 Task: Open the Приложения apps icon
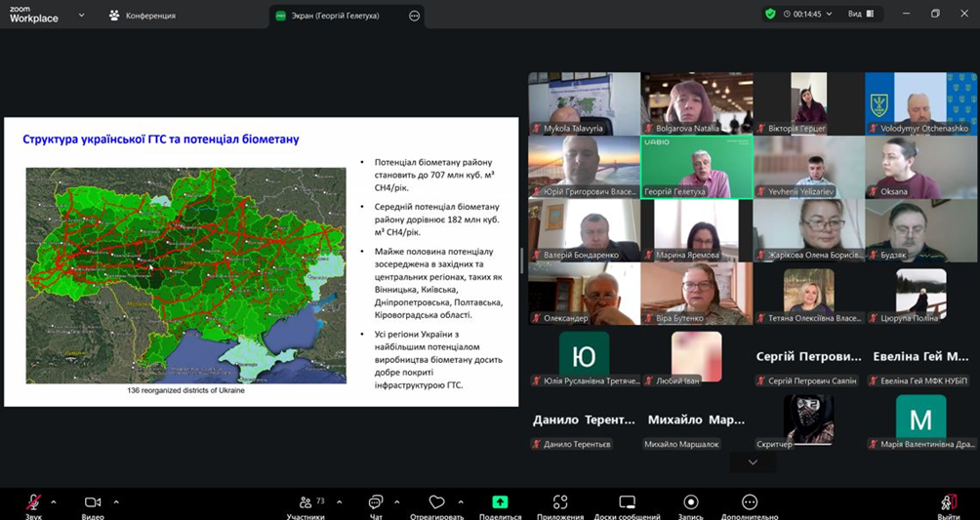(560, 501)
